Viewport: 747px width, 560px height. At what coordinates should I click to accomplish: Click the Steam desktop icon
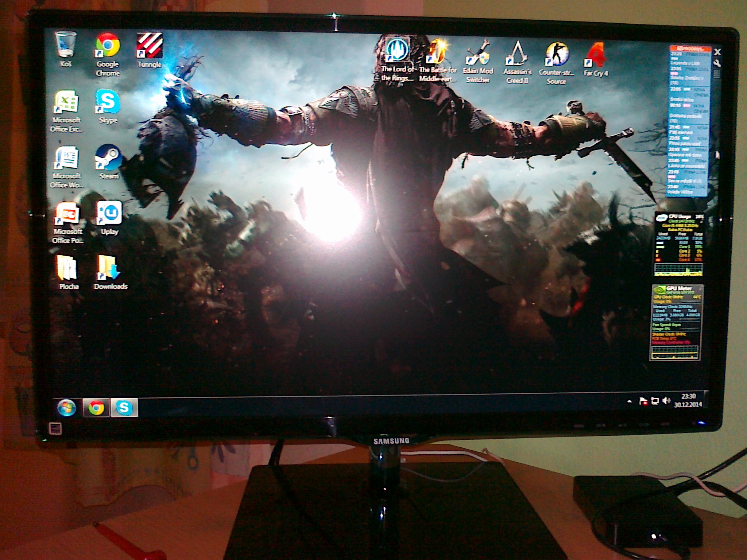pos(108,158)
